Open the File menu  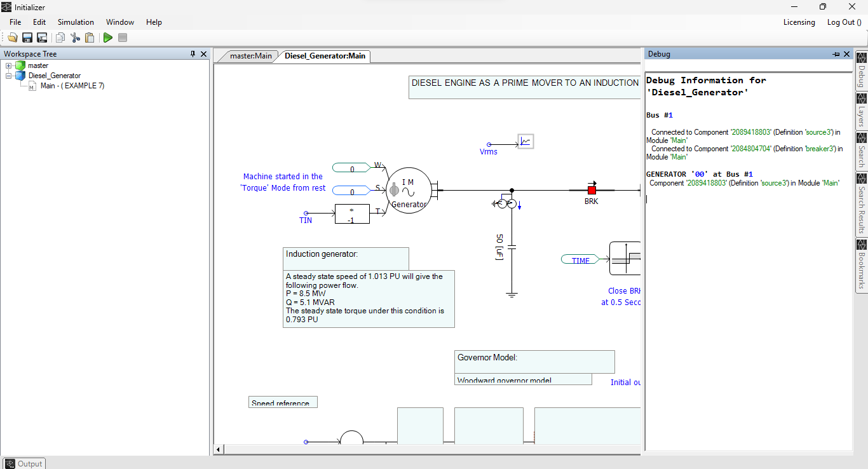click(15, 22)
